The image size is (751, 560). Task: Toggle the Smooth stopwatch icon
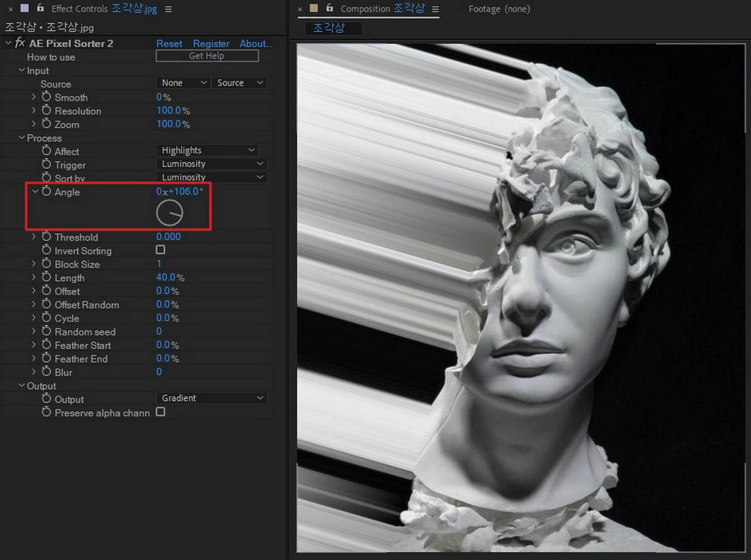point(46,97)
